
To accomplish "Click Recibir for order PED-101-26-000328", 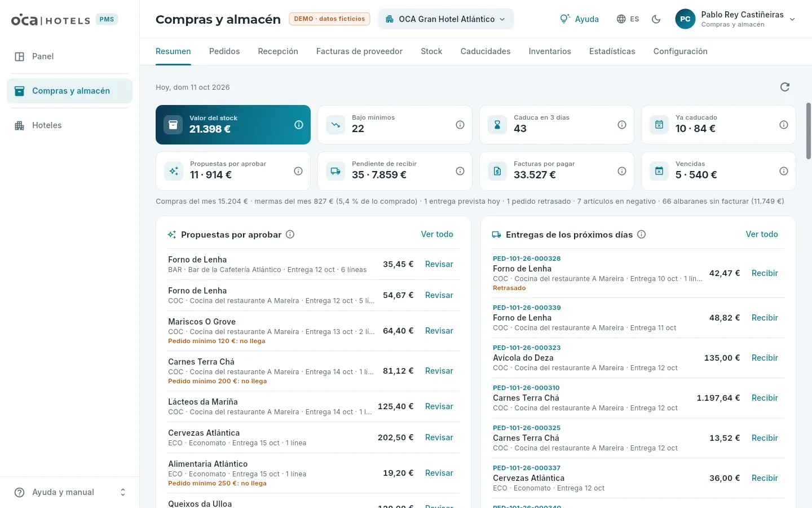I will tap(765, 273).
